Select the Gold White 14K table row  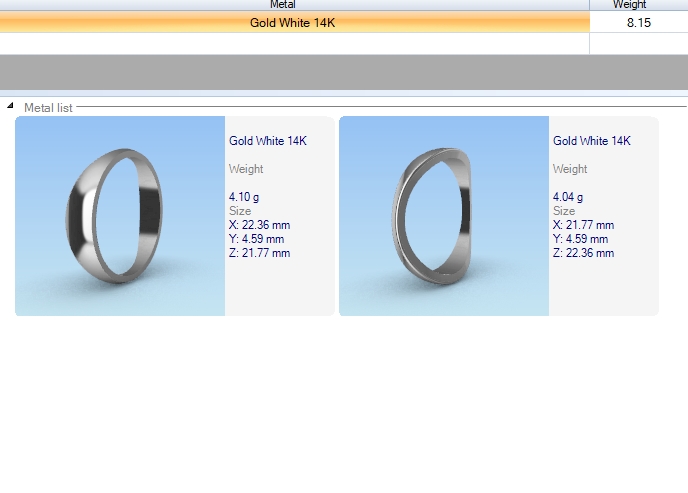coord(294,22)
